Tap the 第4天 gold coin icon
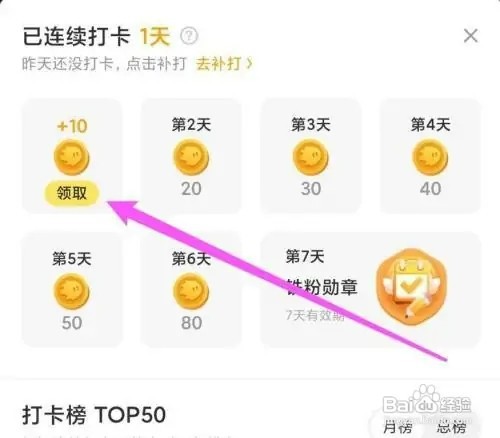Image resolution: width=500 pixels, height=438 pixels. click(430, 157)
